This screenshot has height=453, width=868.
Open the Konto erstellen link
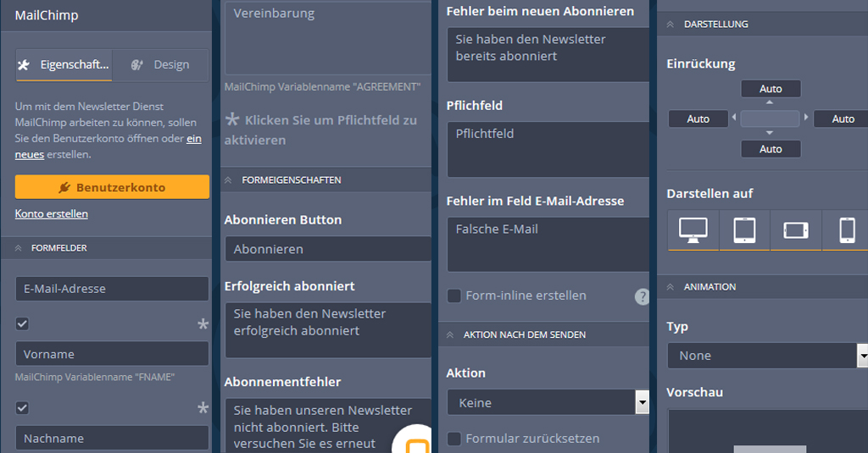(x=51, y=214)
